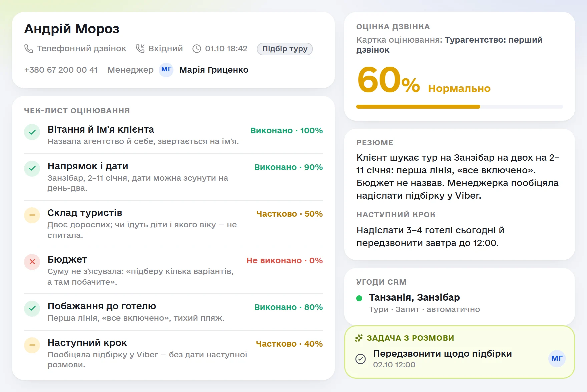Viewport: 587px width, 392px height.
Task: Click the task due time 02.10 12:00
Action: (x=394, y=365)
